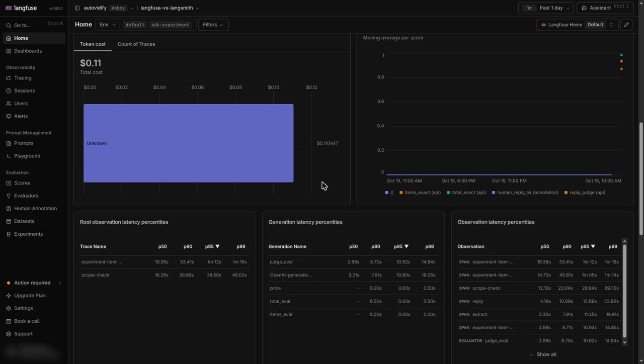644x364 pixels.
Task: Switch to the Count of Traces tab
Action: click(x=136, y=44)
